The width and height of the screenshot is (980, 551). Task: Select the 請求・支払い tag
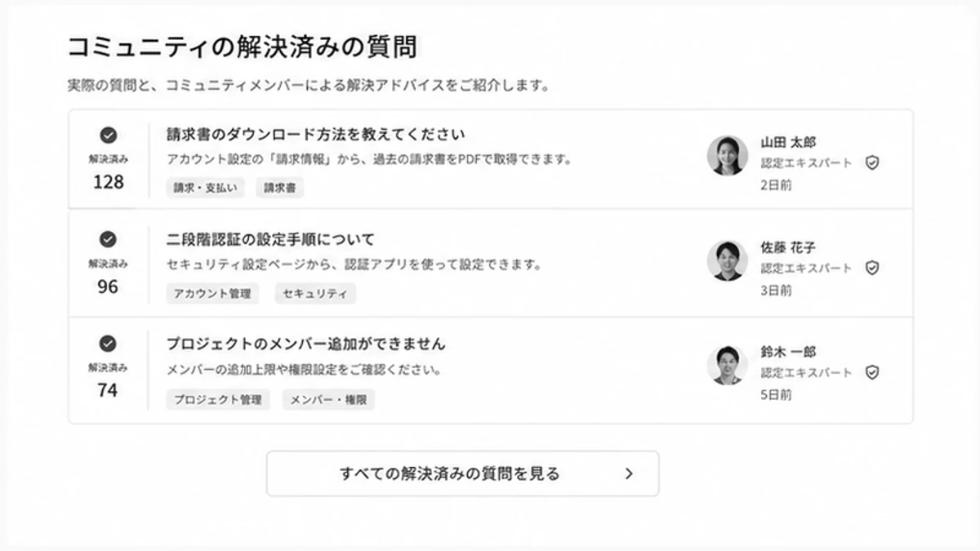coord(205,188)
